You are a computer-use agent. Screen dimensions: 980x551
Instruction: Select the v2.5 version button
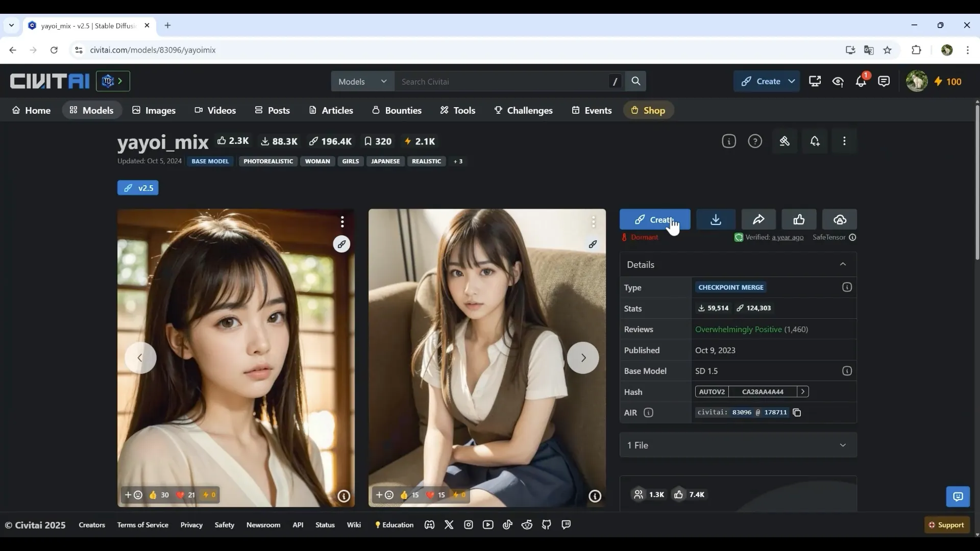(x=138, y=188)
